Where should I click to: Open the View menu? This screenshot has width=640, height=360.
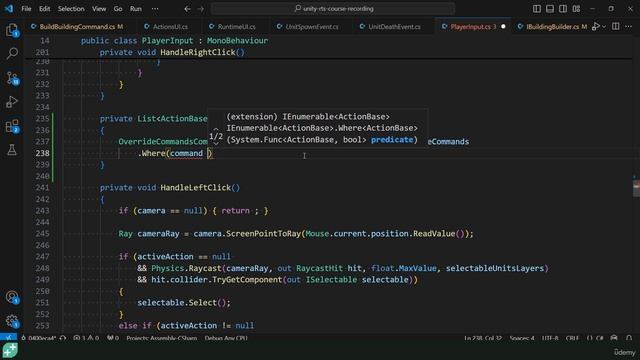tap(99, 9)
